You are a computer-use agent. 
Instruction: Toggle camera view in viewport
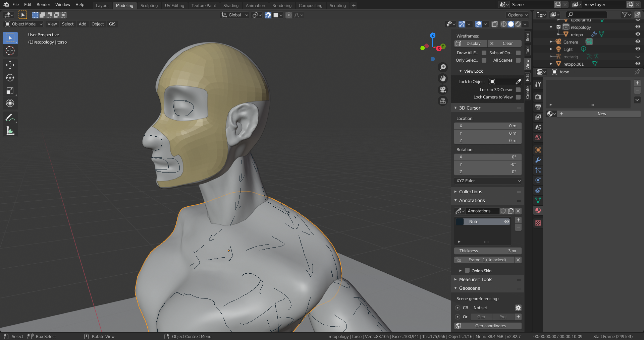pos(443,90)
